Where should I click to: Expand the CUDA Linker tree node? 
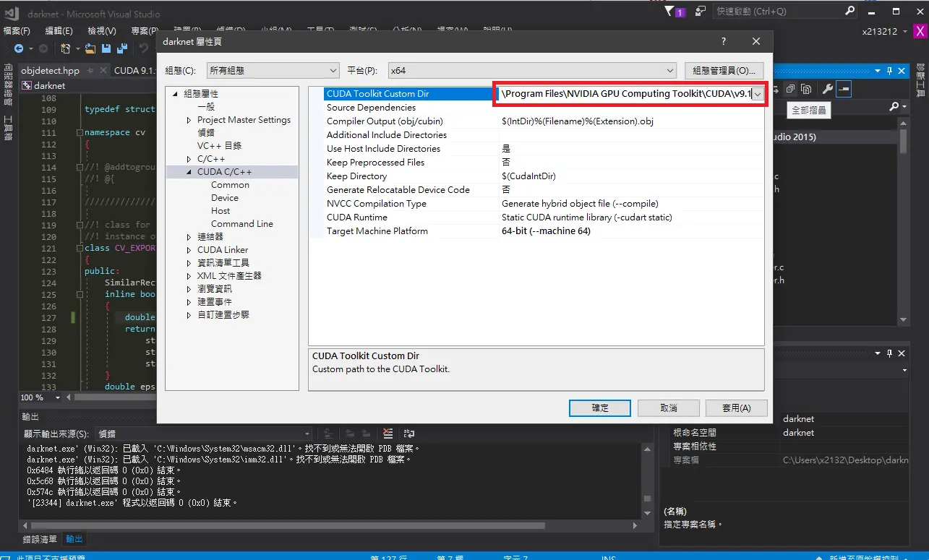(190, 250)
